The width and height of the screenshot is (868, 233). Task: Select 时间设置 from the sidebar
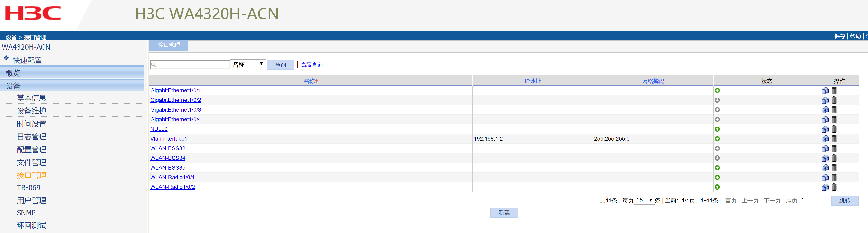tap(31, 124)
